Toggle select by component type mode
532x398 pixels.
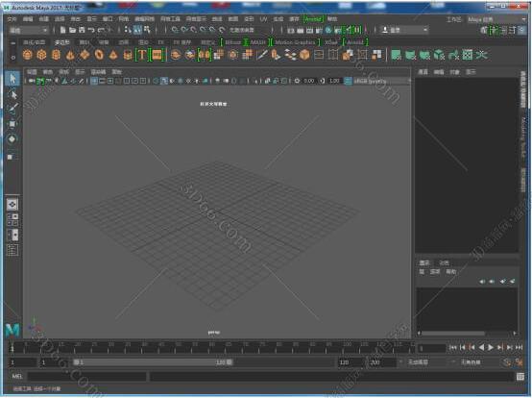[x=147, y=30]
